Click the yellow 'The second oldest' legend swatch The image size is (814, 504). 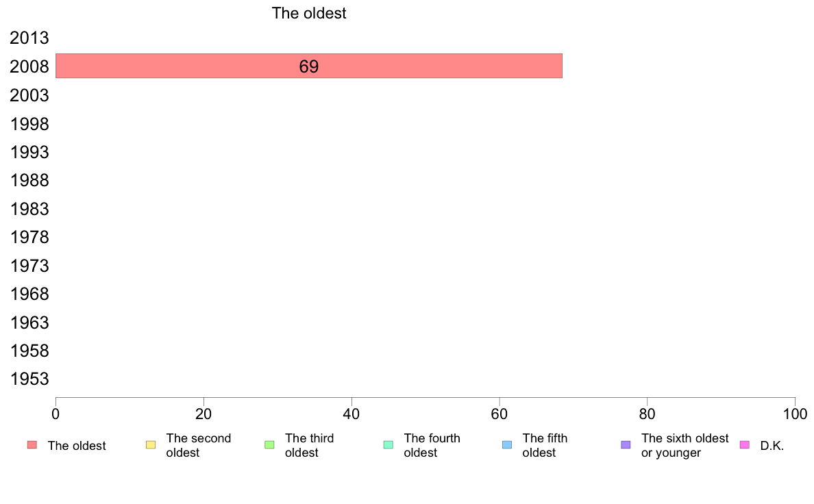pos(151,445)
